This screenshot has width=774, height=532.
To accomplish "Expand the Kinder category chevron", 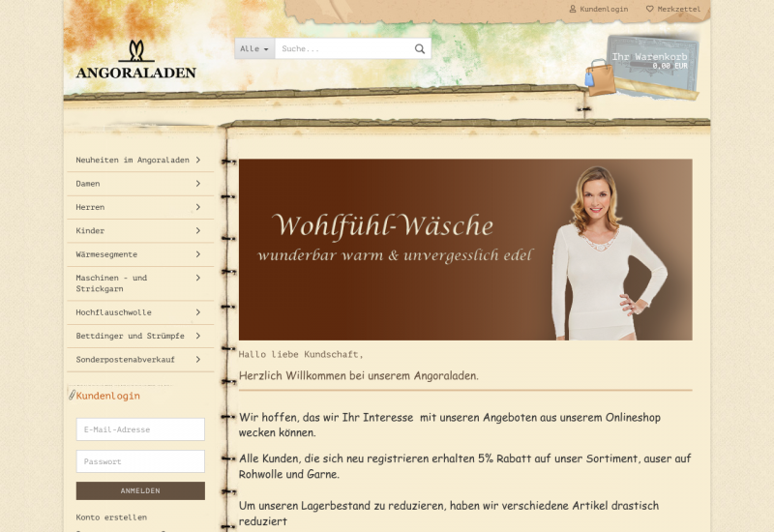I will (197, 230).
